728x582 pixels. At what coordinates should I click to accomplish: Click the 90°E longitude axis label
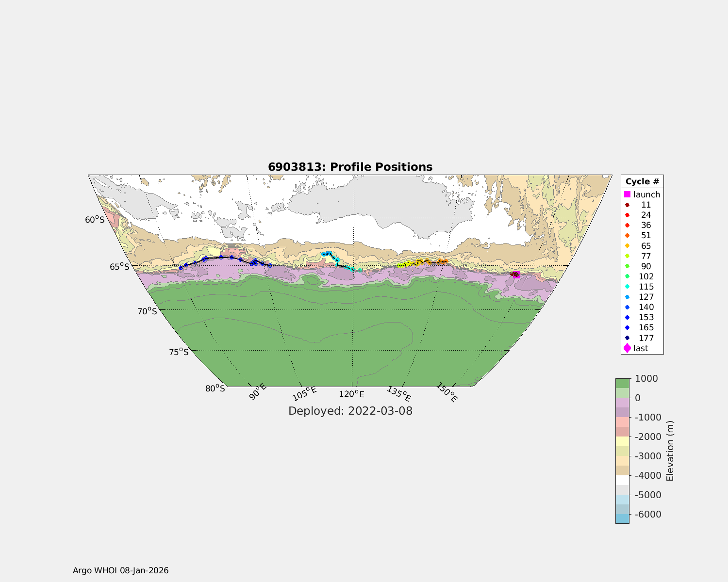tap(258, 391)
